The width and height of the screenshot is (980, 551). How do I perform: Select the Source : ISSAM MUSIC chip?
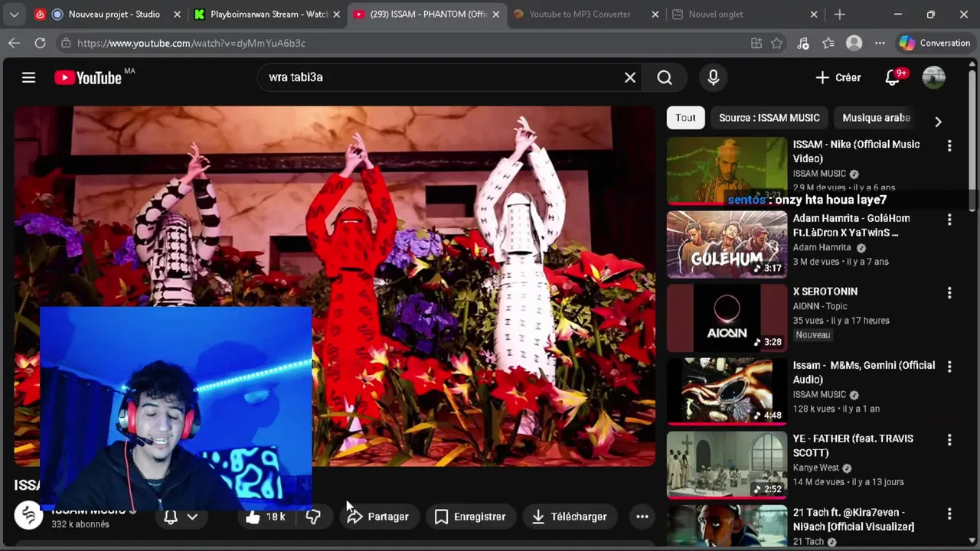tap(769, 118)
